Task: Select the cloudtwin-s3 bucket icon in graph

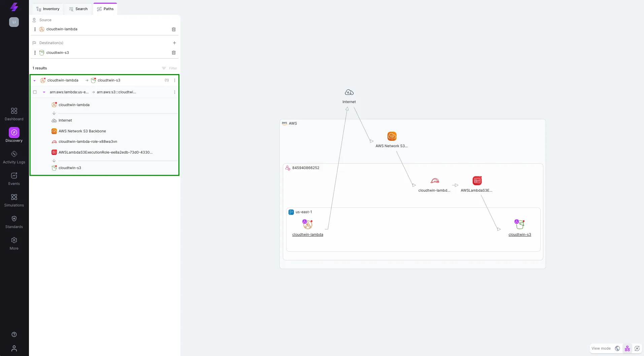Action: tap(520, 224)
